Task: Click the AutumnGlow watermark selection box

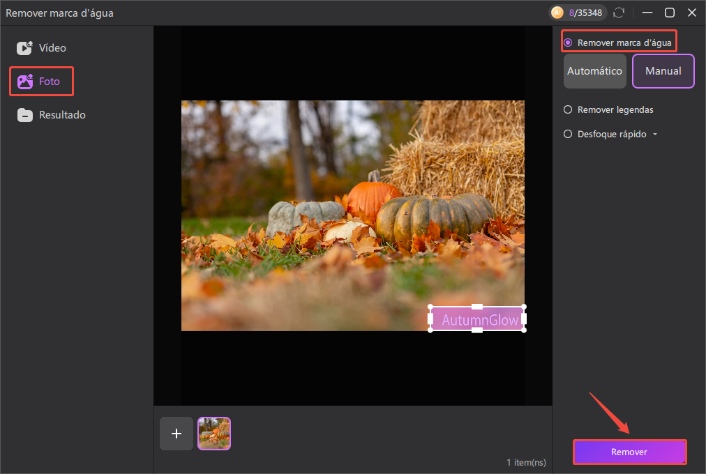Action: point(477,319)
